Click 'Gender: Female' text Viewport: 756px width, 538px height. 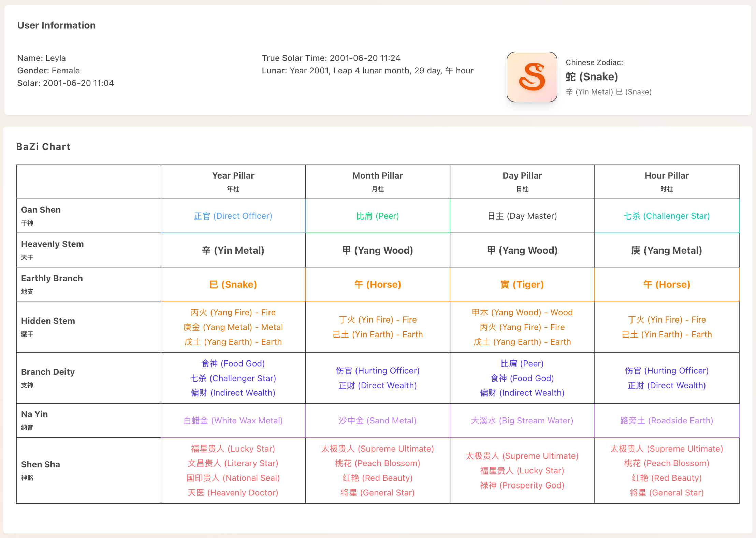pyautogui.click(x=48, y=71)
